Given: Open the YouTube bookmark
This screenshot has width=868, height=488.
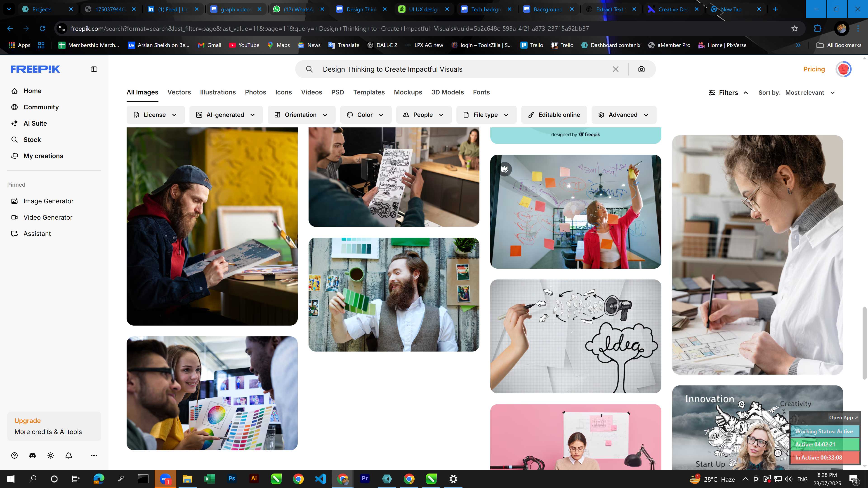Looking at the screenshot, I should click(x=244, y=45).
